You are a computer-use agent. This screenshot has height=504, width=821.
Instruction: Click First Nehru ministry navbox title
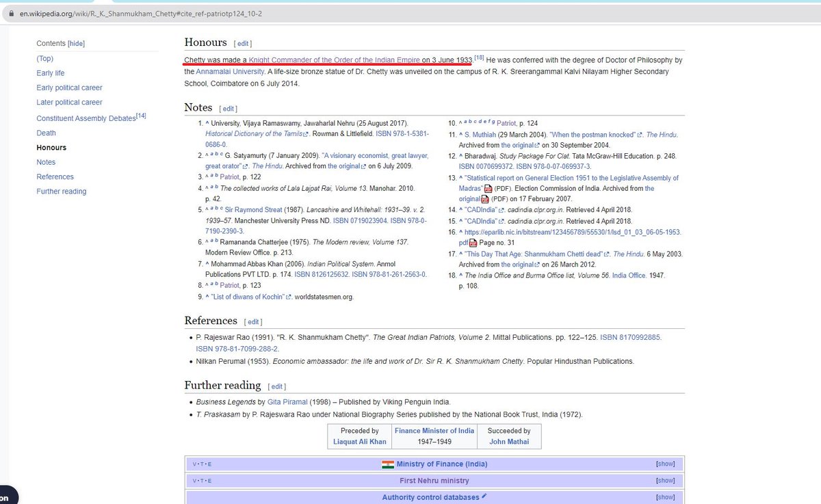pos(434,481)
